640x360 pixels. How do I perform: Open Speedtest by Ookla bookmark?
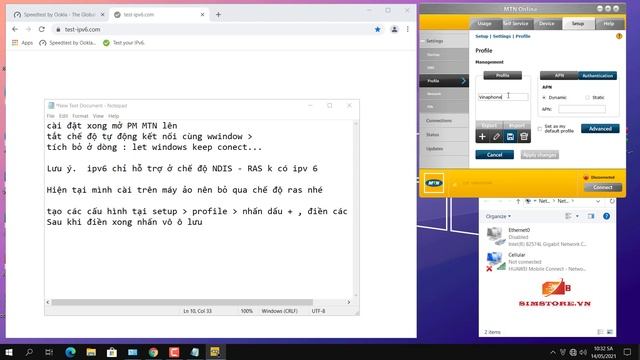[67, 43]
